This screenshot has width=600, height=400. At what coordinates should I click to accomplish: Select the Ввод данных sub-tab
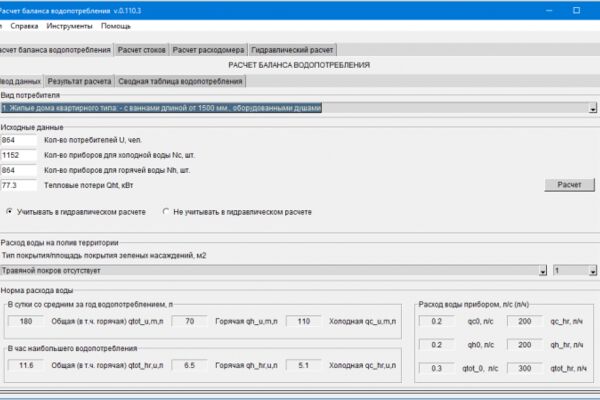[x=20, y=81]
